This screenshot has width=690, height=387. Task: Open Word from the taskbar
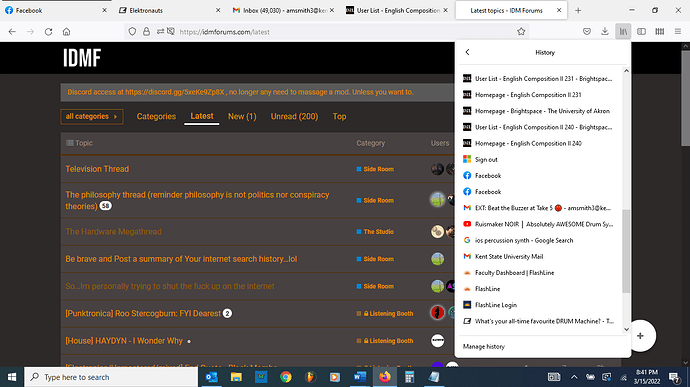coord(360,377)
